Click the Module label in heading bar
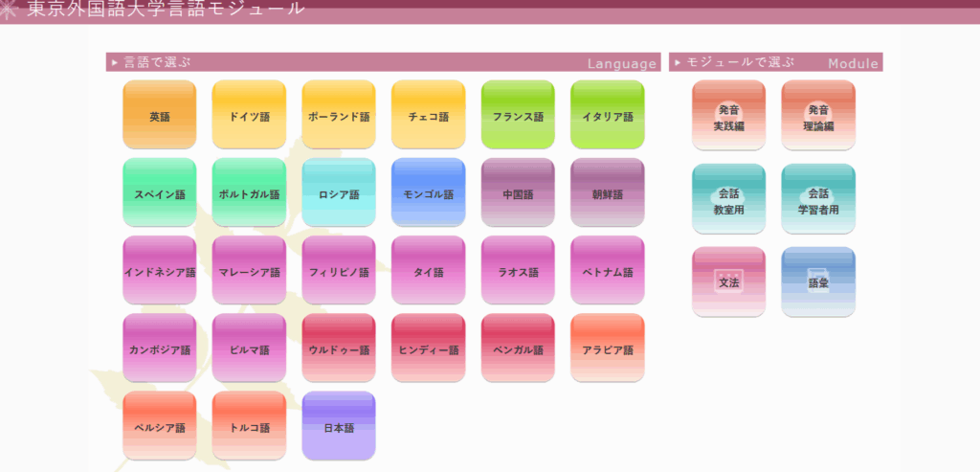Screen dimensions: 980x472 (x=853, y=63)
